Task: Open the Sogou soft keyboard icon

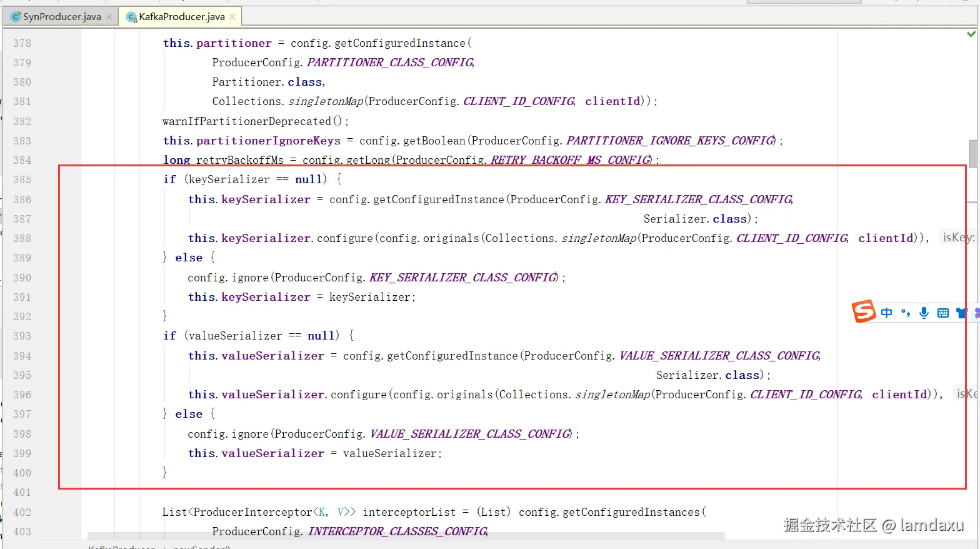Action: click(943, 313)
